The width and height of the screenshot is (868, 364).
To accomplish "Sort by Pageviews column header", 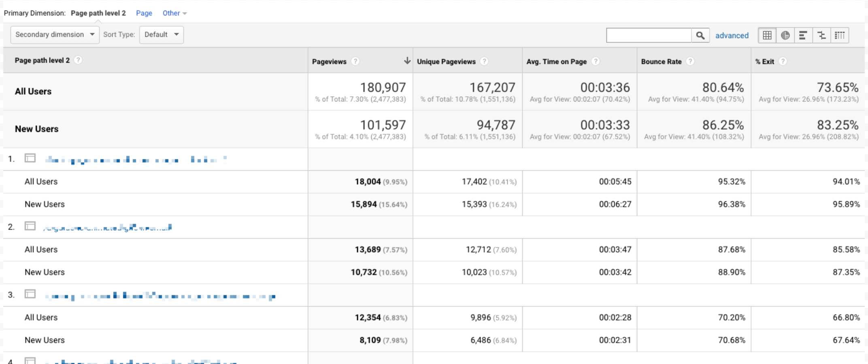I will (x=329, y=61).
